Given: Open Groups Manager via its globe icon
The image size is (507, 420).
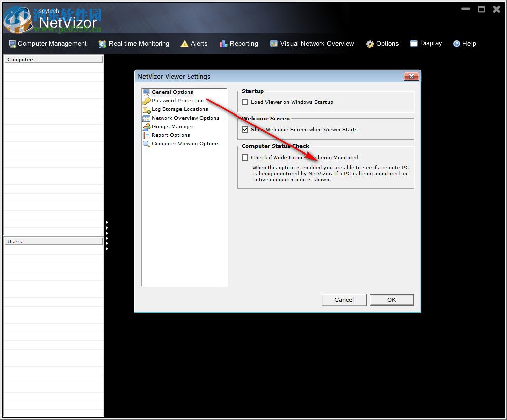Looking at the screenshot, I should coord(148,126).
